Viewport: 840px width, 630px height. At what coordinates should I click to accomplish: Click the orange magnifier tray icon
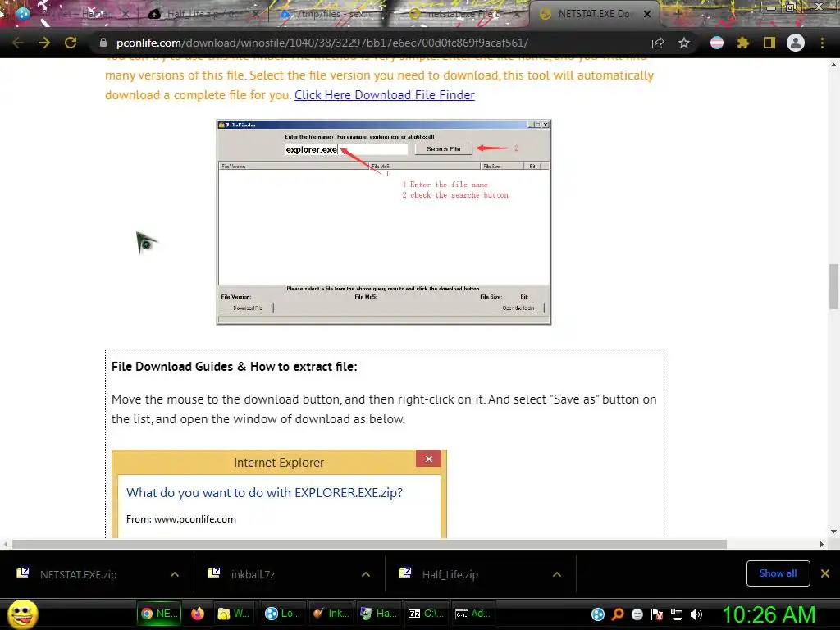click(618, 614)
